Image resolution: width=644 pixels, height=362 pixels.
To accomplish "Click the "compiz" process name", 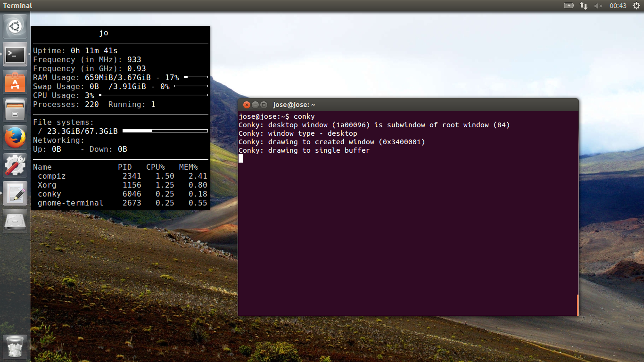I will point(52,176).
